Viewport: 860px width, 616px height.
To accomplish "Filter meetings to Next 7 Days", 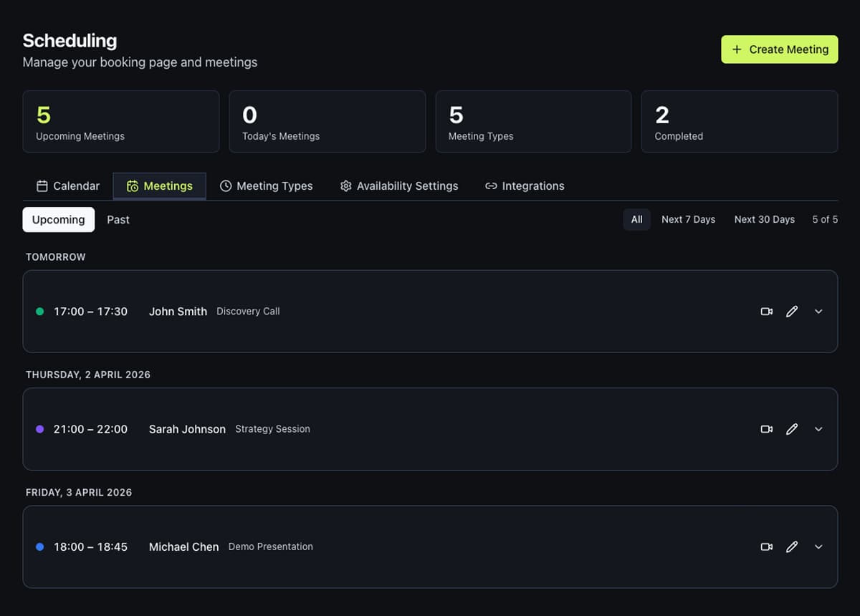I will point(688,220).
